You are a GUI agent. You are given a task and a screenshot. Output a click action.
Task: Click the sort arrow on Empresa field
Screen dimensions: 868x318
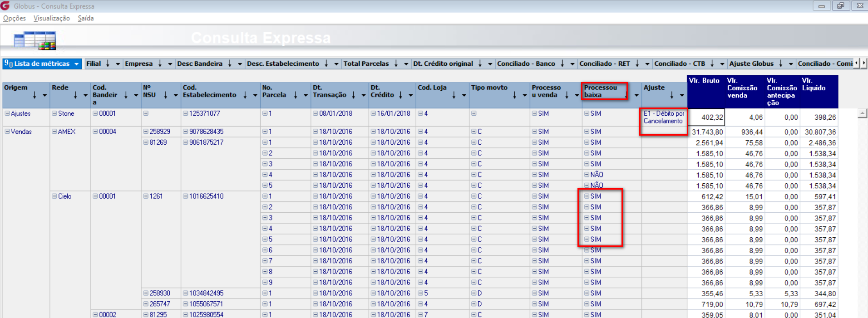[160, 64]
